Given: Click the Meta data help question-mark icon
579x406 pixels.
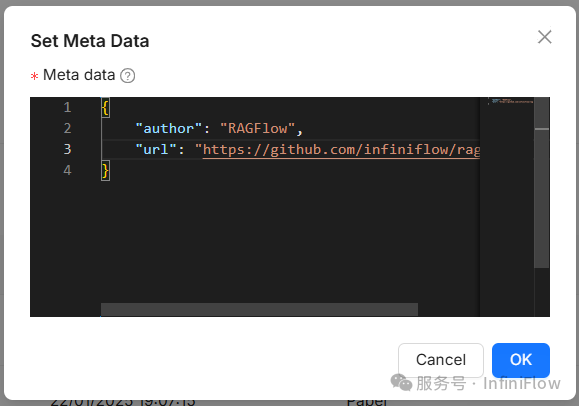Looking at the screenshot, I should (128, 76).
